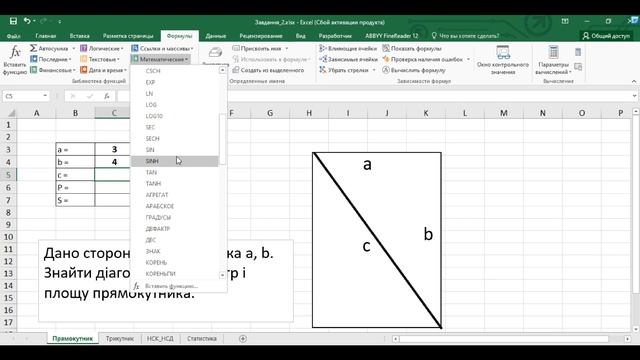This screenshot has height=360, width=640.
Task: Click the Math functions dropdown button
Action: 160,59
